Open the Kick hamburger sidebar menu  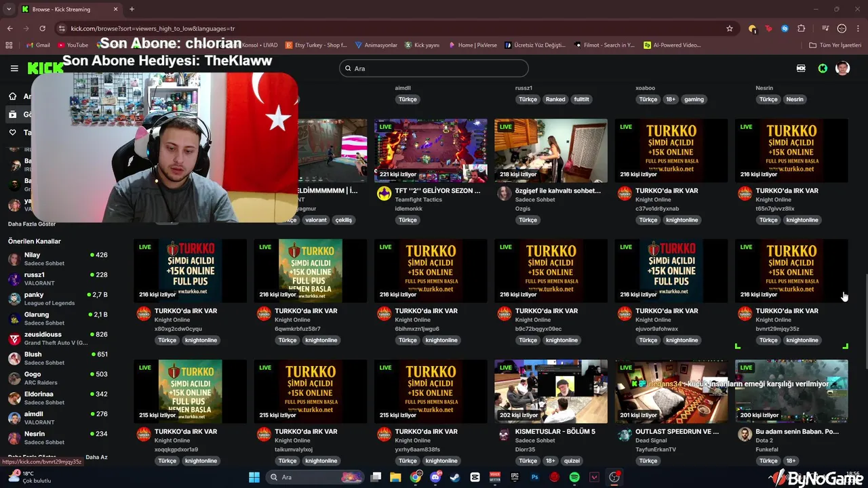14,68
